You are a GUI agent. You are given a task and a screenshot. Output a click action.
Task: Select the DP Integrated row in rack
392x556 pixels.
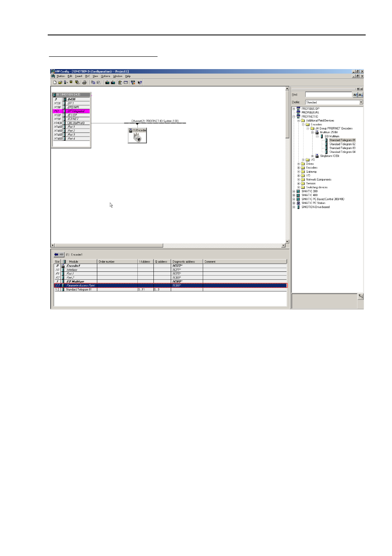[71, 111]
